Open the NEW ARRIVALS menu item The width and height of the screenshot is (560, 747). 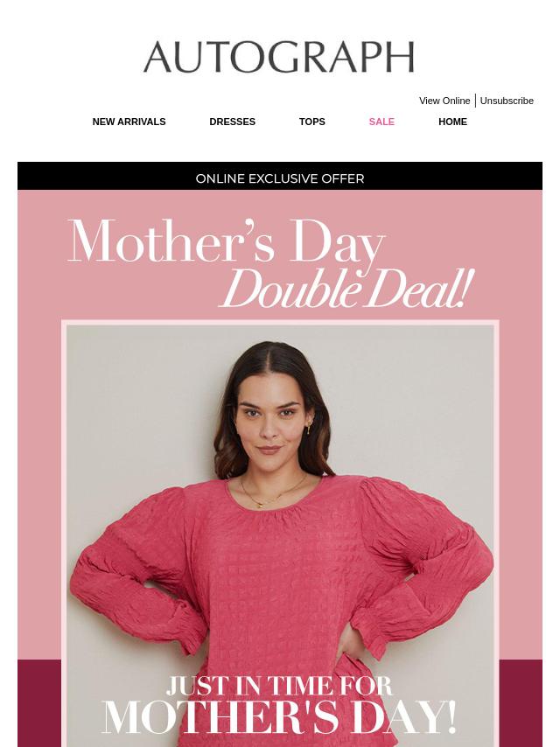click(129, 122)
